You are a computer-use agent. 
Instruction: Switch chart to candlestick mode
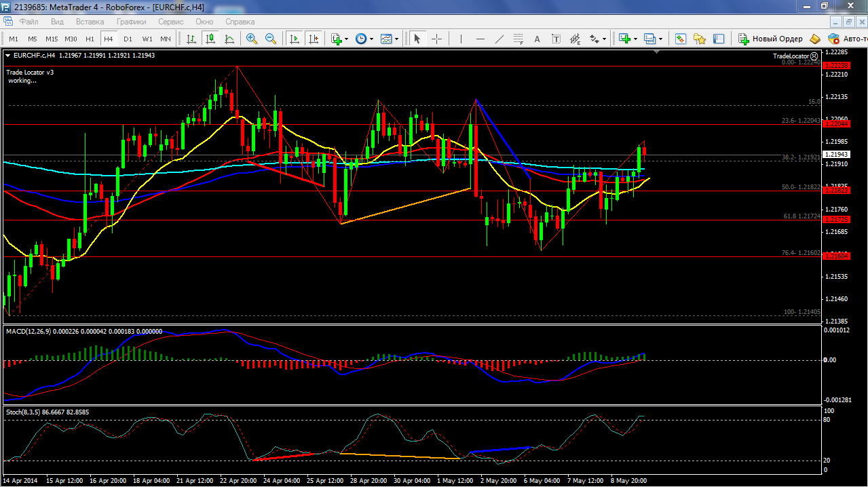point(210,39)
